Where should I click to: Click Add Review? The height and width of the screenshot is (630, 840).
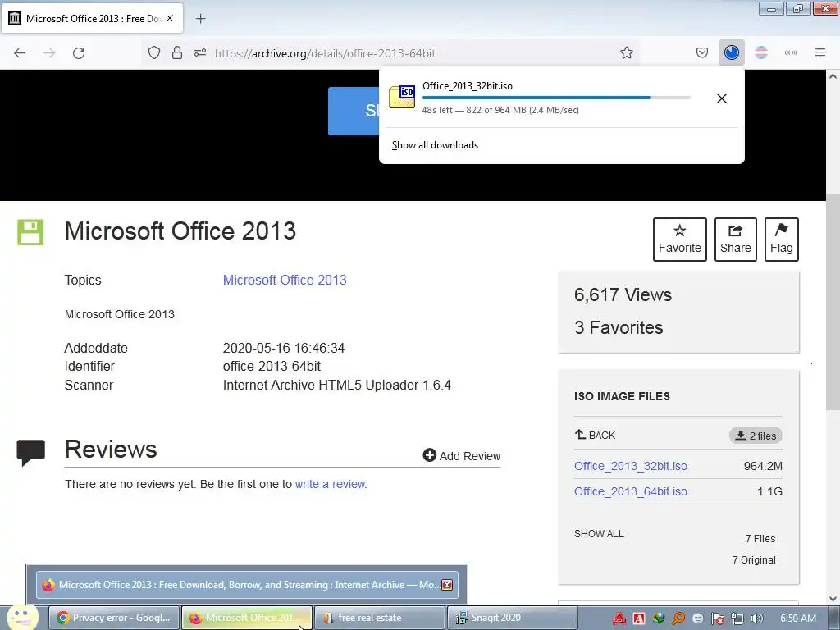coord(461,456)
